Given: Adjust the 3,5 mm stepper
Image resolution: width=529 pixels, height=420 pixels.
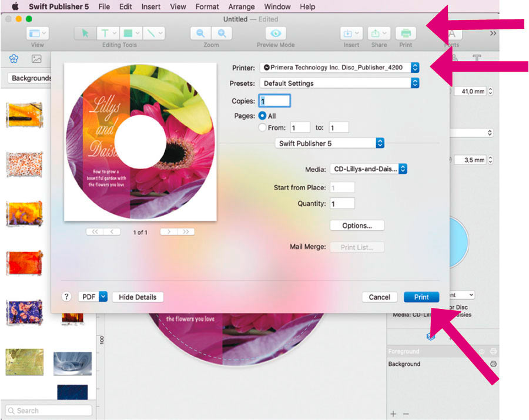Looking at the screenshot, I should [x=490, y=160].
